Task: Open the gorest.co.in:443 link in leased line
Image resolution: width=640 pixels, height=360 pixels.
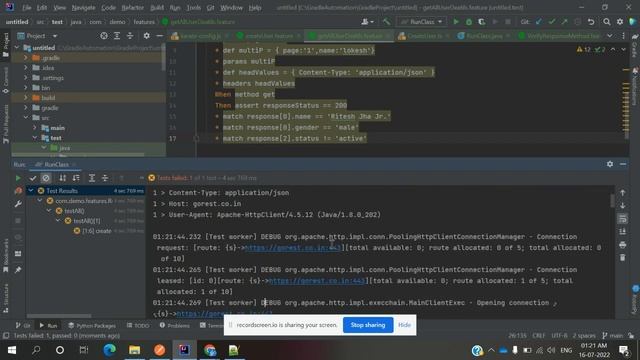Action: [317, 281]
